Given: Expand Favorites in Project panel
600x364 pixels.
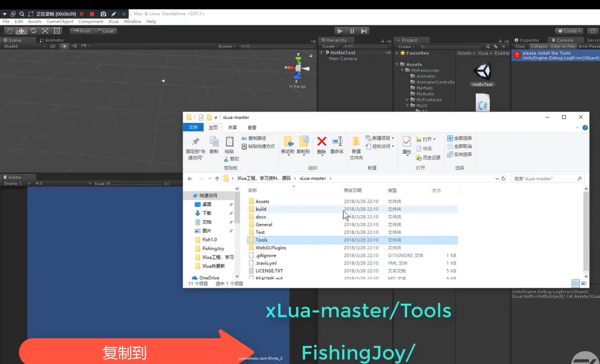Looking at the screenshot, I should coord(398,53).
